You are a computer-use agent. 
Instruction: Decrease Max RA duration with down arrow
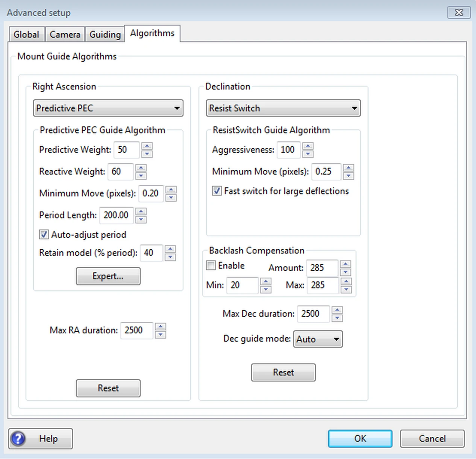tap(161, 334)
